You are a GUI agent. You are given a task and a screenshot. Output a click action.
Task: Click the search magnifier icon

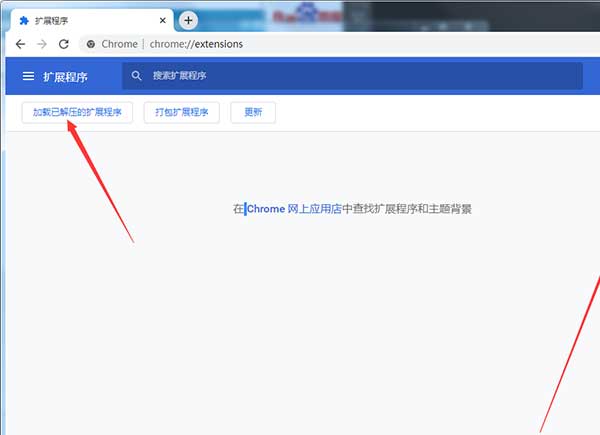136,76
